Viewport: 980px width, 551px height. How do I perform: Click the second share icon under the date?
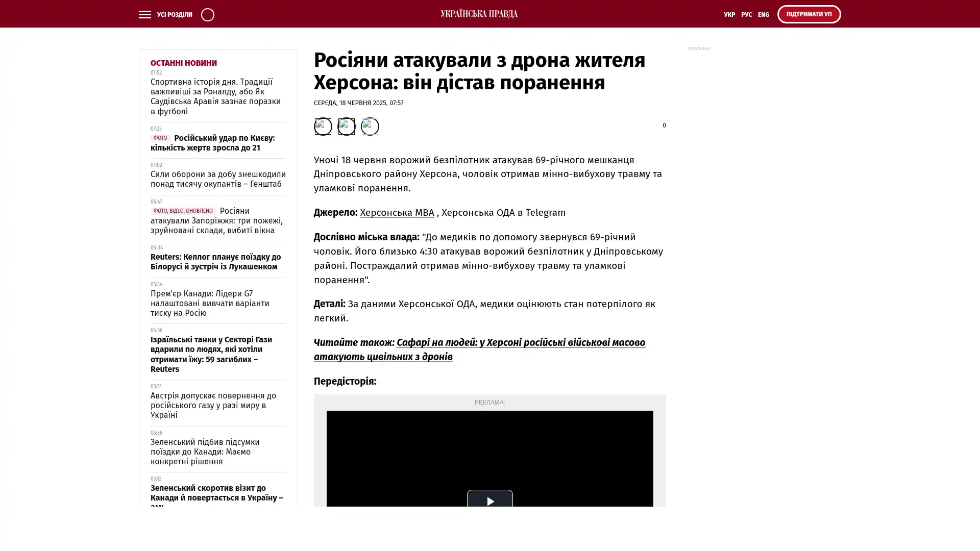346,126
